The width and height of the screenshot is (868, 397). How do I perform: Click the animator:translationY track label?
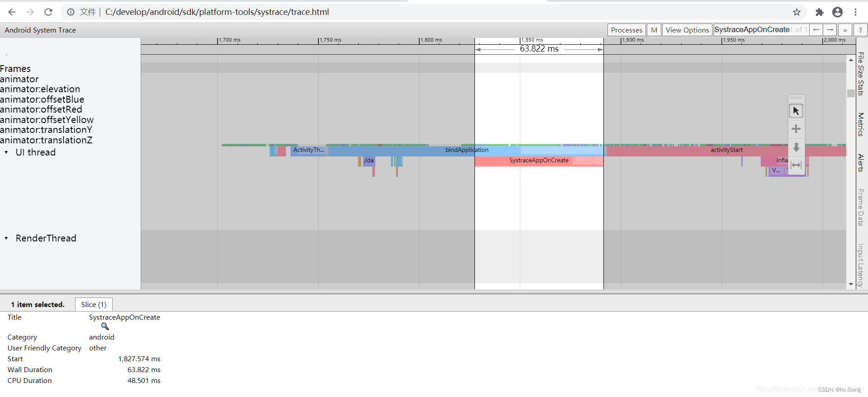[46, 130]
